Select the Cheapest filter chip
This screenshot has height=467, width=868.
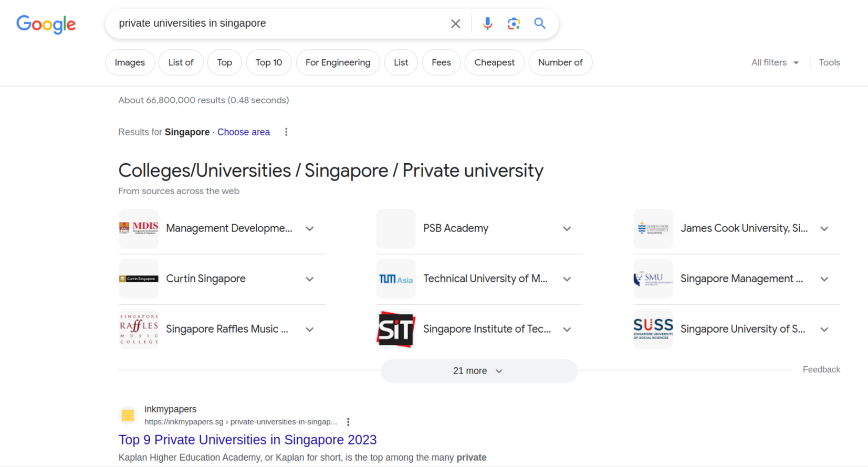495,62
